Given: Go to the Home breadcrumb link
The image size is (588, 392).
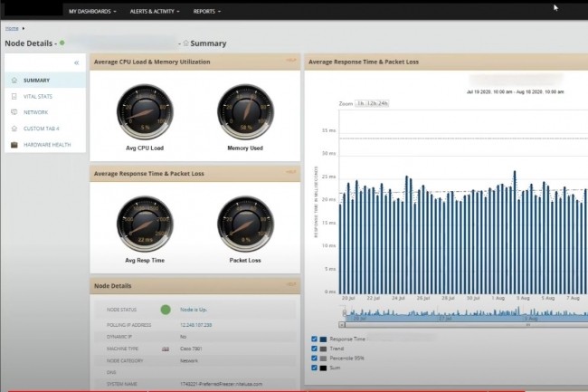Looking at the screenshot, I should point(12,29).
